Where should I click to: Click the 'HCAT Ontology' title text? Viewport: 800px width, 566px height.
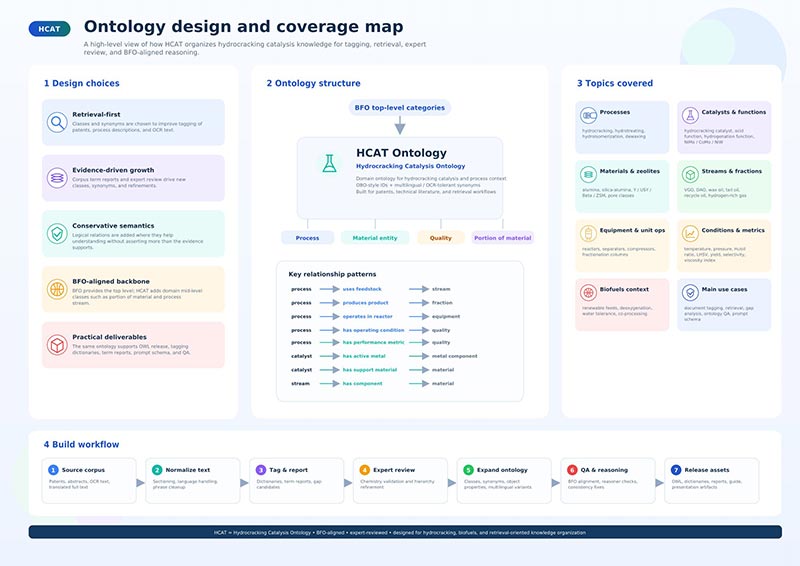pos(401,153)
